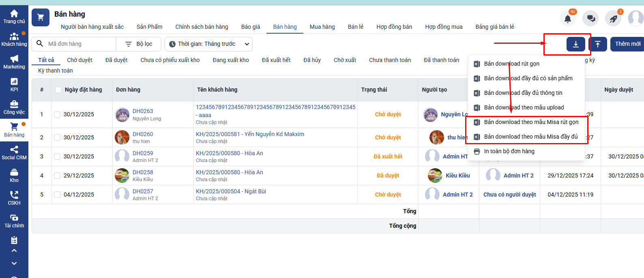Click the rocket icon in header

613,19
